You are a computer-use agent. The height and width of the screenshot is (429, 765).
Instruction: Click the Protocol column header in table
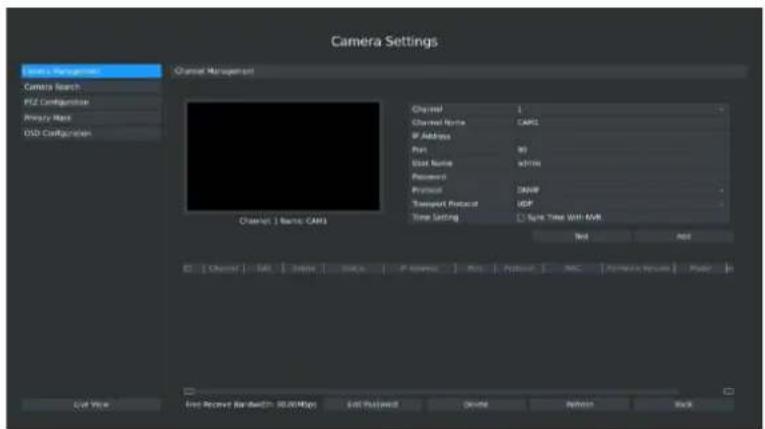click(x=519, y=269)
